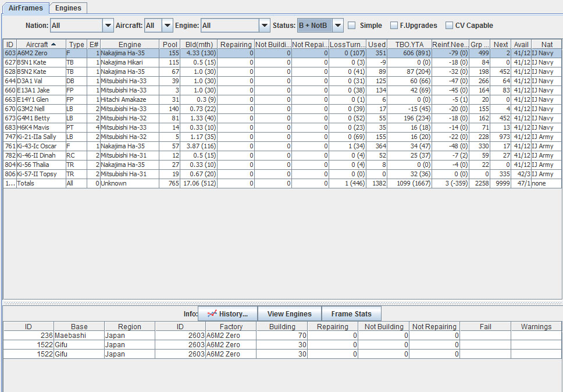Switch to the Engines tab
563x392 pixels.
[68, 8]
